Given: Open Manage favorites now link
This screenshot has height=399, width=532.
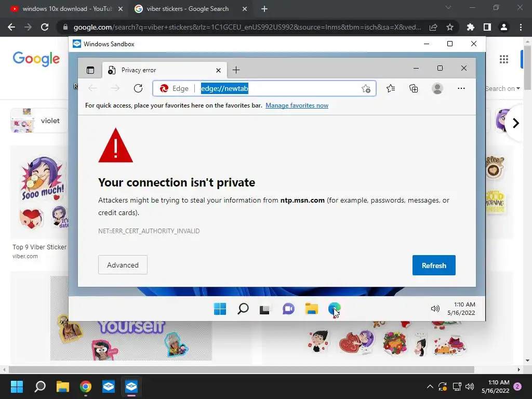Looking at the screenshot, I should click(297, 105).
